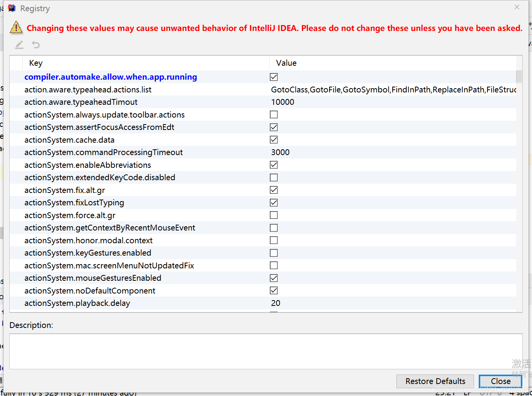Click the vertical scrollbar thumb of the table

click(x=519, y=77)
